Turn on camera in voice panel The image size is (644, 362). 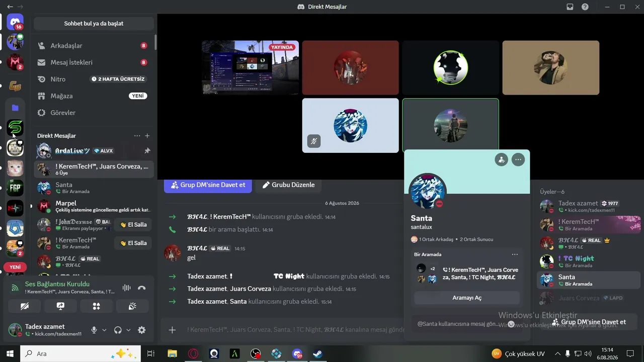[25, 306]
